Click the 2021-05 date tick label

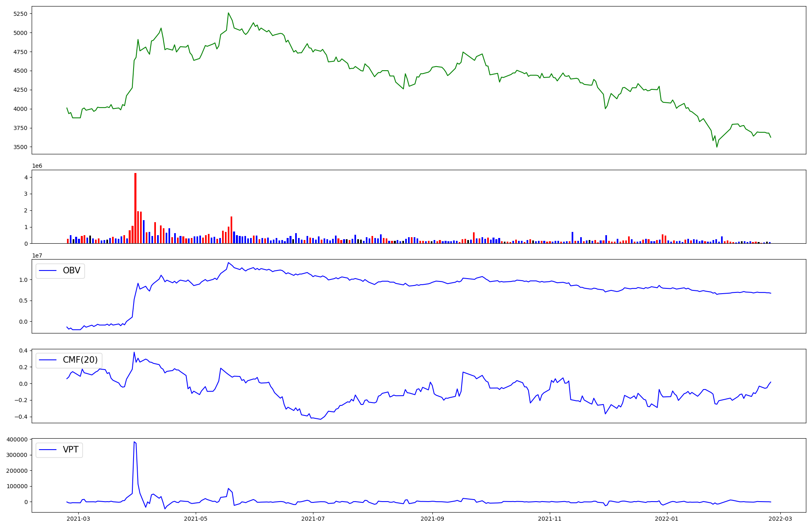click(196, 518)
